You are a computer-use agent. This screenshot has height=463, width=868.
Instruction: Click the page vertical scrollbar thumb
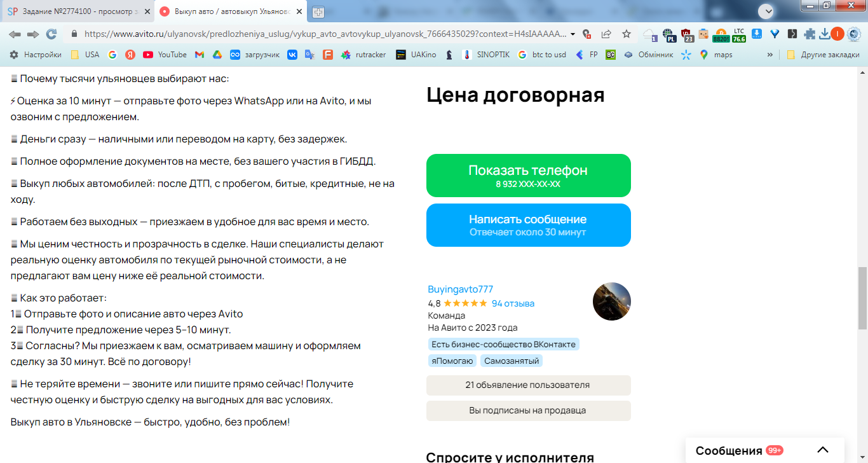coord(862,298)
